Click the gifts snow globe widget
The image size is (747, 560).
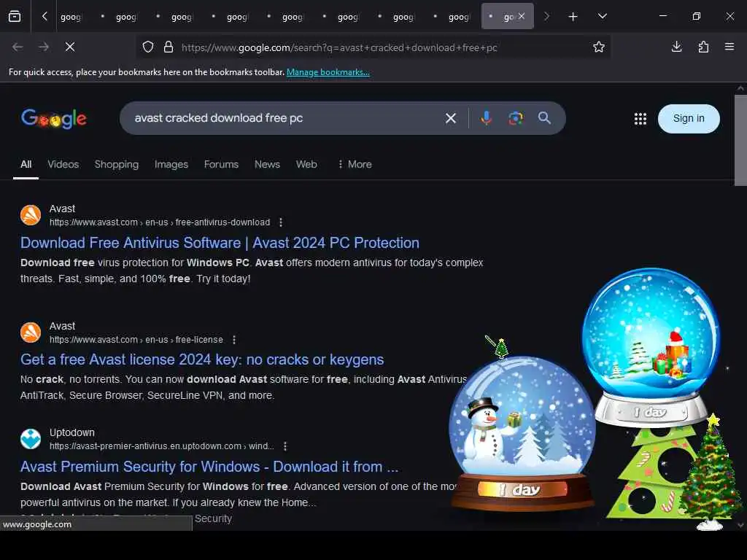651,346
